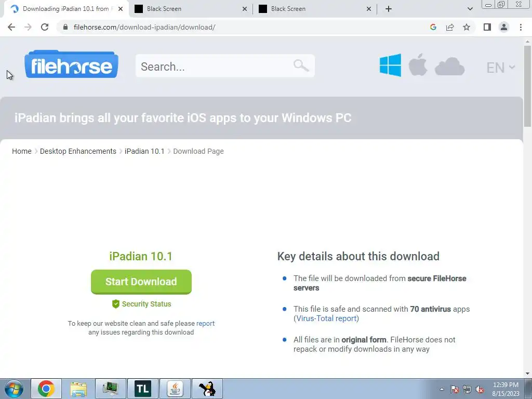Viewport: 532px width, 399px height.
Task: Open the Chrome profile icon
Action: point(504,27)
